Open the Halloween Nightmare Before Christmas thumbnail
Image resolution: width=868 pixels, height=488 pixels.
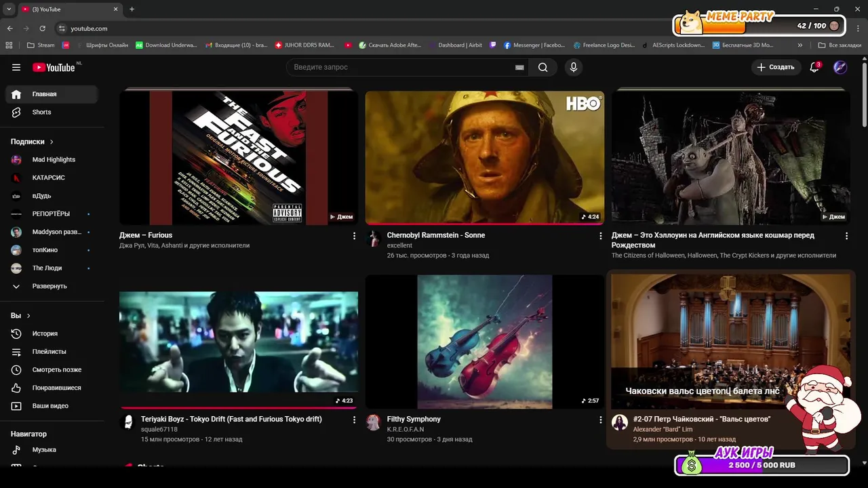click(731, 158)
